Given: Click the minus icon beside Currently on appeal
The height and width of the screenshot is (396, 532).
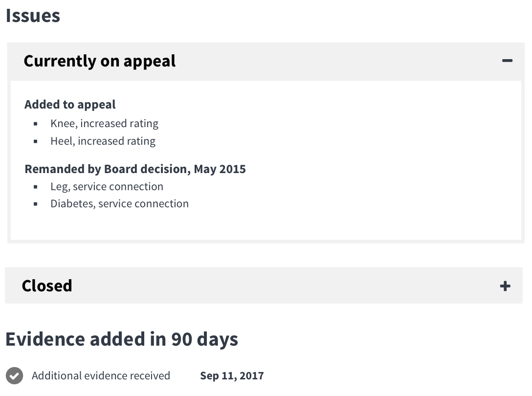Looking at the screenshot, I should click(x=507, y=61).
